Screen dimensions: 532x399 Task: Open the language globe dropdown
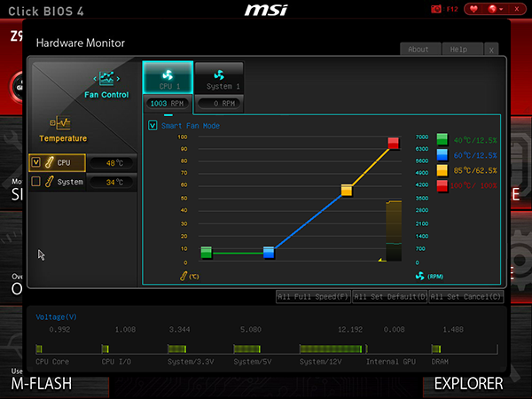496,9
